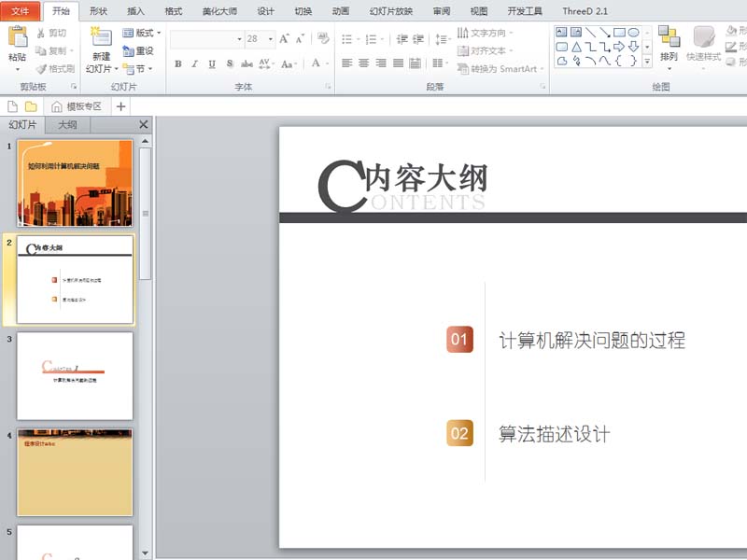Open the font size 28 dropdown
This screenshot has height=560, width=747.
271,39
